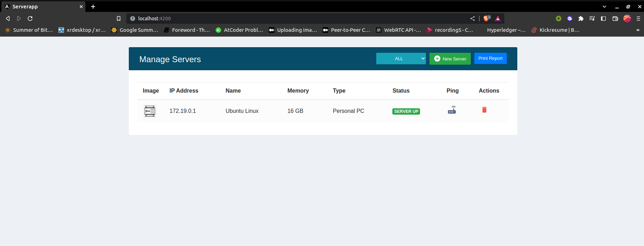644x246 pixels.
Task: Click the Print Report button
Action: (x=490, y=58)
